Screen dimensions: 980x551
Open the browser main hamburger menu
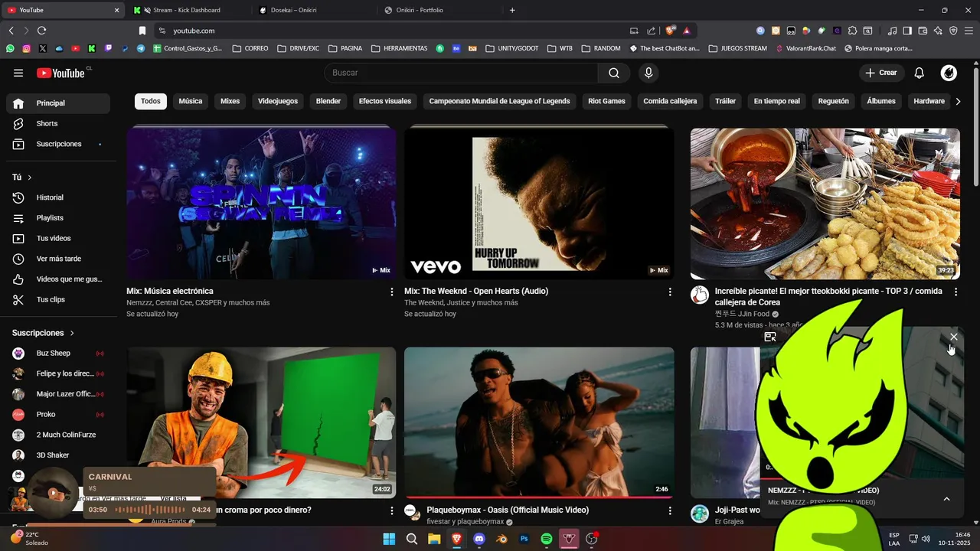point(969,31)
